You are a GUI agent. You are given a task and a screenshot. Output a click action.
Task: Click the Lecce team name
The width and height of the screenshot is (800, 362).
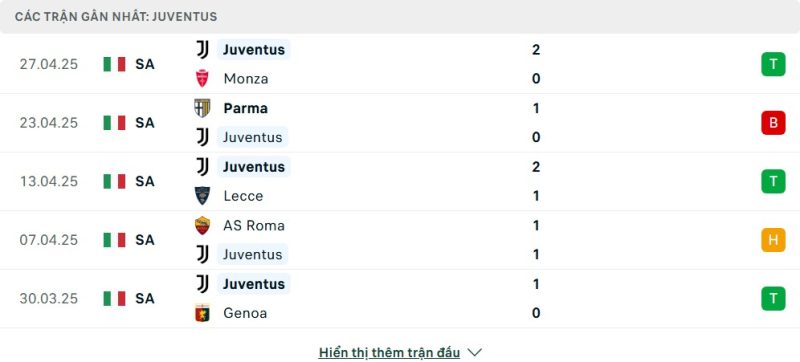[243, 196]
